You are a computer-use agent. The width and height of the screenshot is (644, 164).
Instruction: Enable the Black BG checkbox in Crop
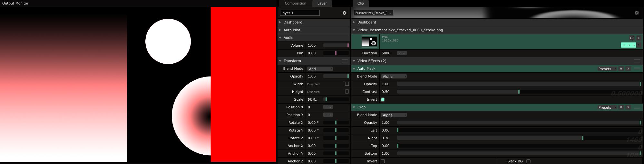pos(528,161)
